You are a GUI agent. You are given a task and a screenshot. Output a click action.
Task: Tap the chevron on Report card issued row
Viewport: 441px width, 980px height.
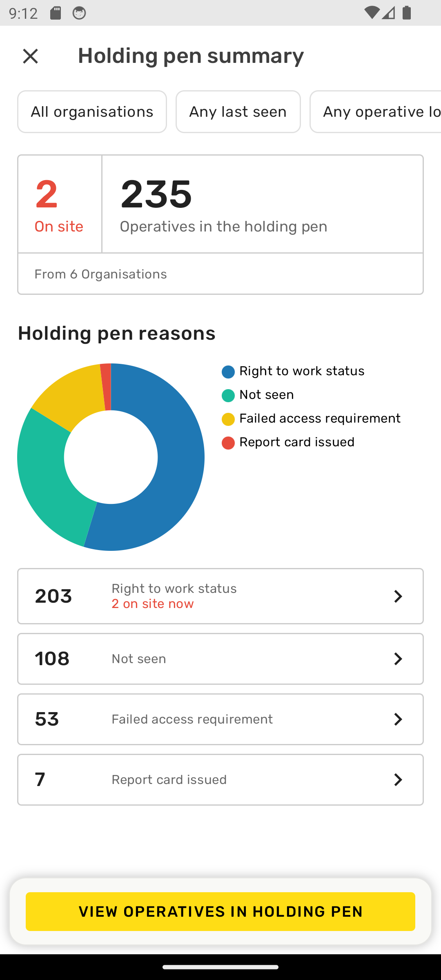pos(398,780)
